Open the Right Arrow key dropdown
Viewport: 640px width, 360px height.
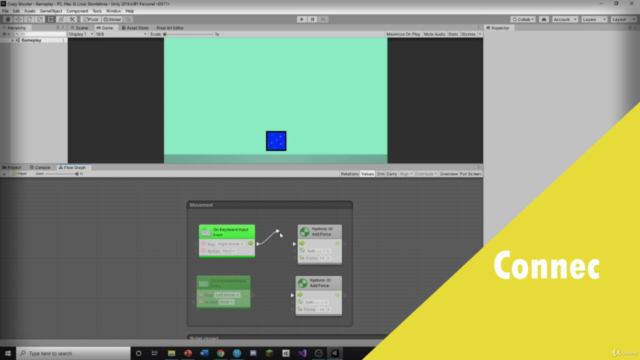tap(231, 244)
